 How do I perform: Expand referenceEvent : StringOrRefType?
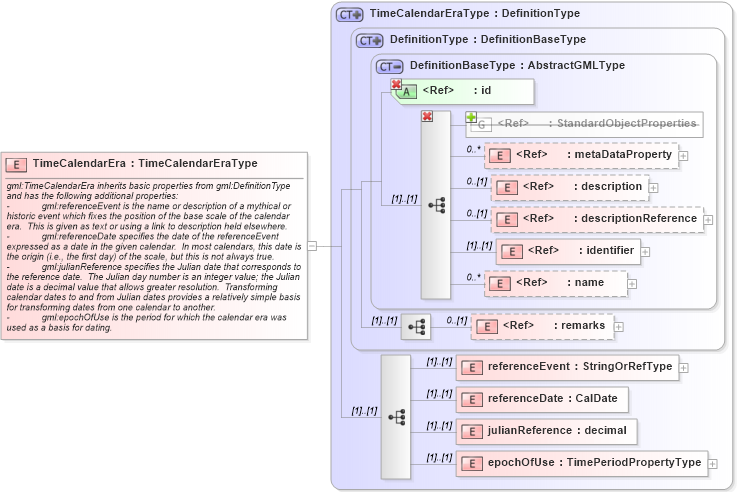(684, 368)
